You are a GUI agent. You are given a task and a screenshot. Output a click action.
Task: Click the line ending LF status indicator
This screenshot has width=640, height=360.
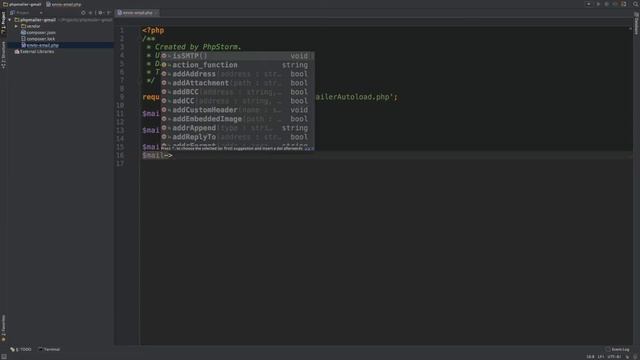[x=601, y=357]
